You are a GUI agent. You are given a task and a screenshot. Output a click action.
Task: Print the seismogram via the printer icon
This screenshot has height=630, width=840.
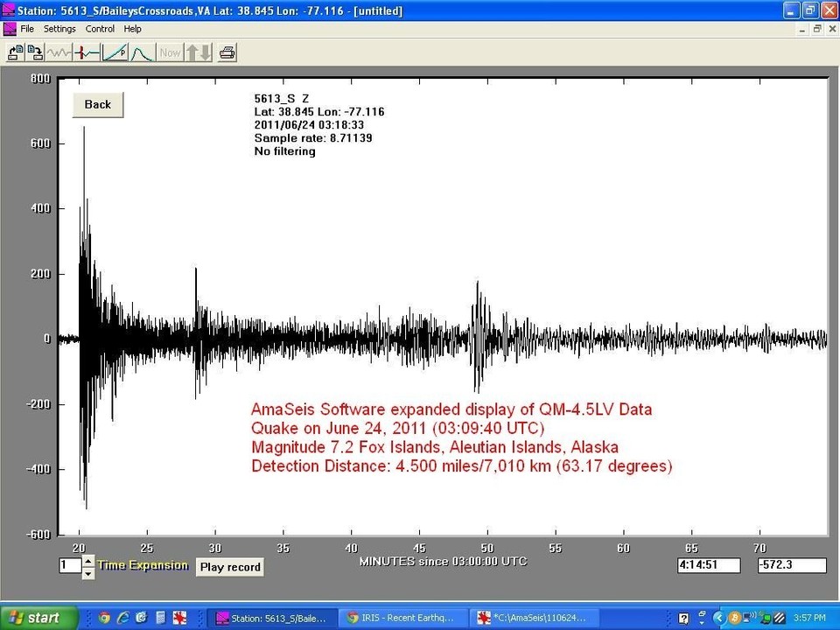tap(227, 52)
